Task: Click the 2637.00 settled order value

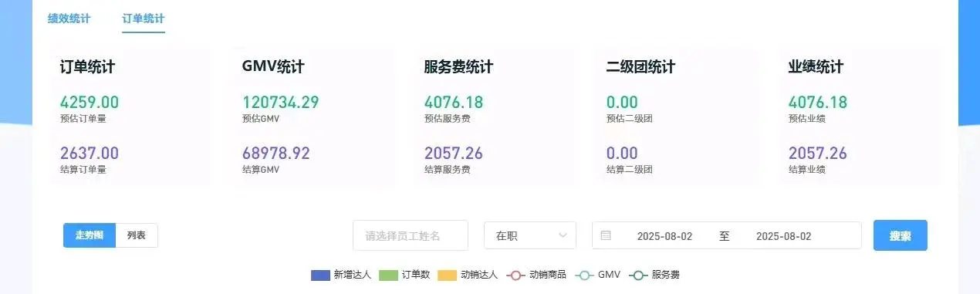Action: 90,154
